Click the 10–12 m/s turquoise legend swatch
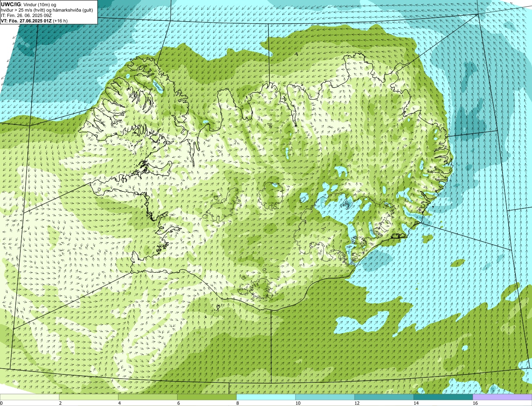This screenshot has width=532, height=406. [325, 397]
